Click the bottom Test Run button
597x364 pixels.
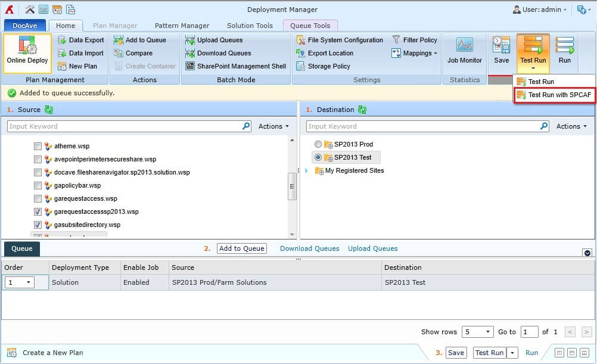click(490, 353)
